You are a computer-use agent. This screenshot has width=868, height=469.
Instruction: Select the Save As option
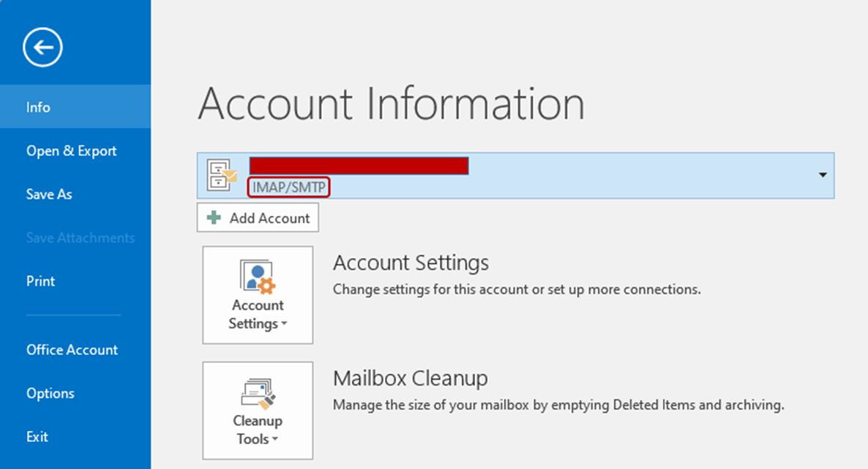point(48,194)
